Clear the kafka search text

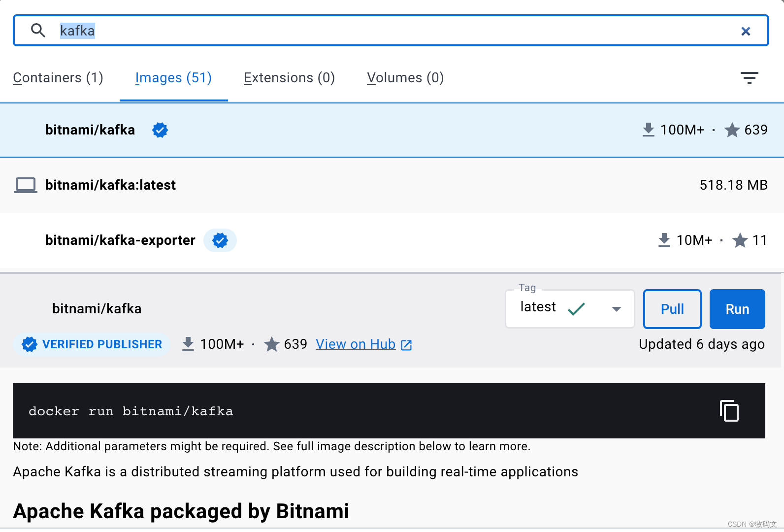pyautogui.click(x=746, y=31)
